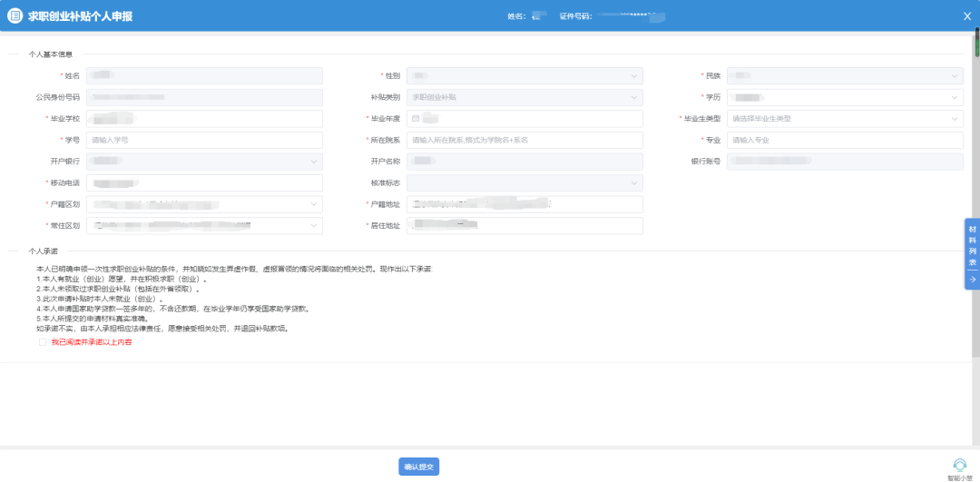Viewport: 980px width, 482px height.
Task: Focus the 专业 input field
Action: [846, 141]
